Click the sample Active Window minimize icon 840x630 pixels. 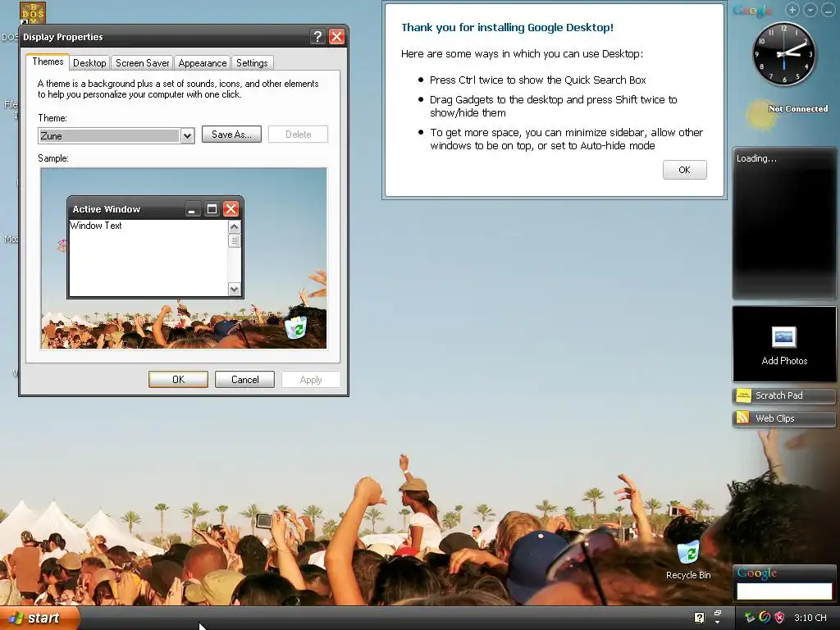point(193,209)
